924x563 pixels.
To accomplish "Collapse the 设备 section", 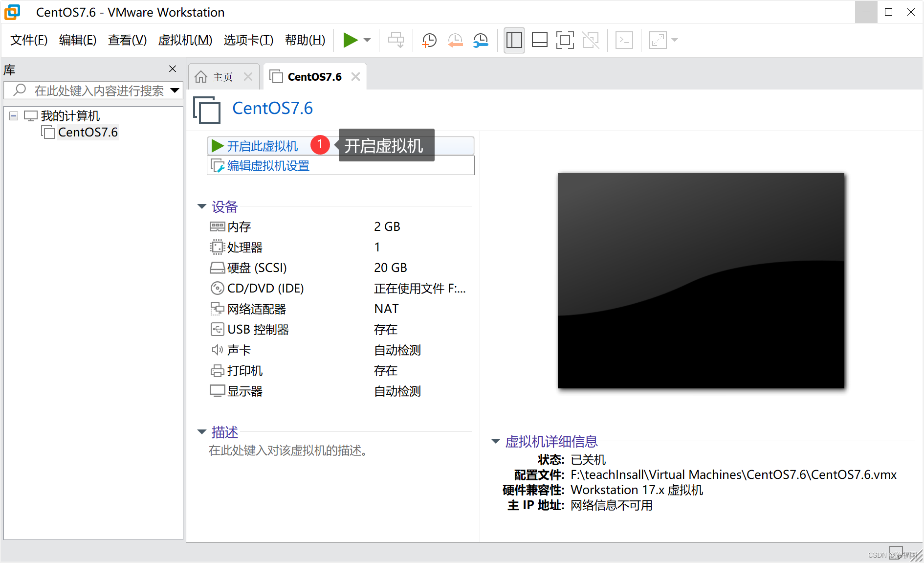I will point(202,206).
